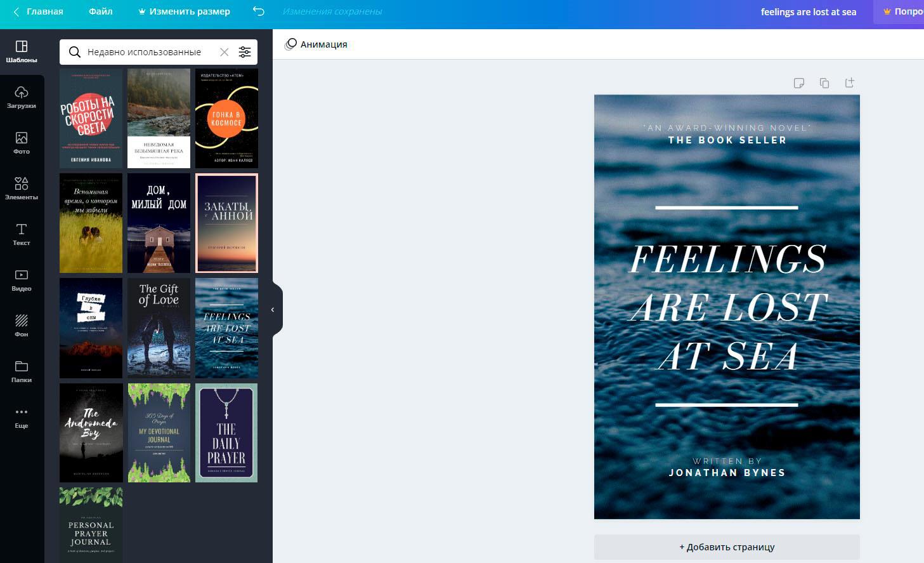
Task: Click the undo arrow icon
Action: pyautogui.click(x=258, y=11)
